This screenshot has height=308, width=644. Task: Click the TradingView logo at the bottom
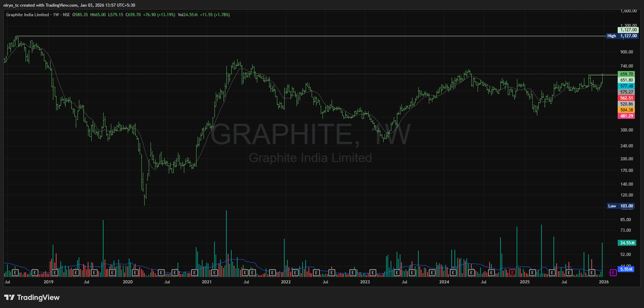(32, 297)
